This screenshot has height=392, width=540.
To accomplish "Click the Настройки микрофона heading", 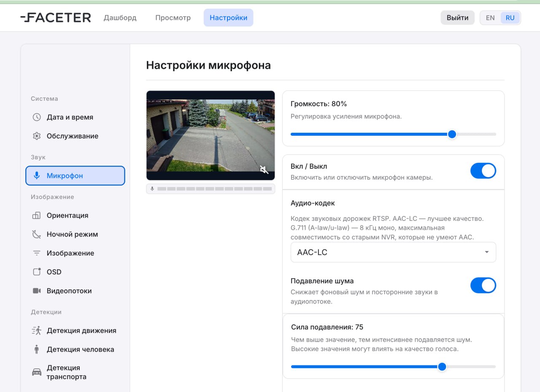I will (x=208, y=65).
